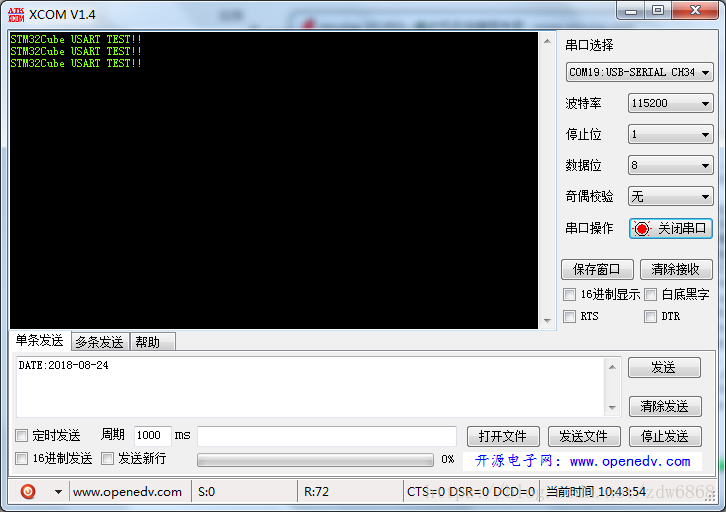Image resolution: width=726 pixels, height=512 pixels.
Task: Clear received data with 清除接收
Action: tap(676, 269)
